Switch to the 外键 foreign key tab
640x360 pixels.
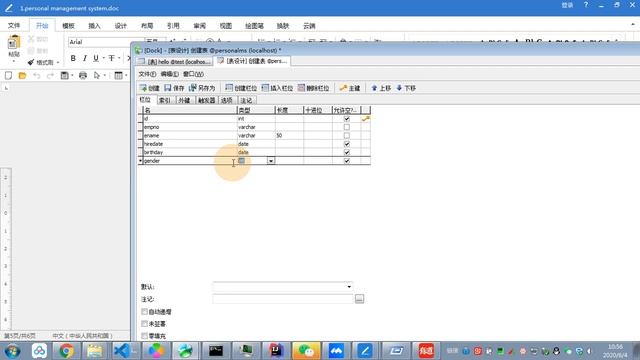184,100
